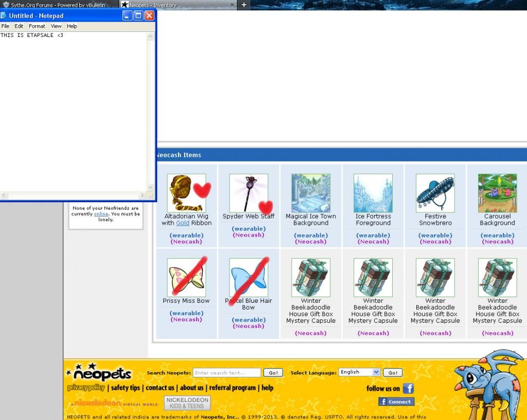Select the Spyder Web Staff item image
The height and width of the screenshot is (420, 527).
[249, 193]
